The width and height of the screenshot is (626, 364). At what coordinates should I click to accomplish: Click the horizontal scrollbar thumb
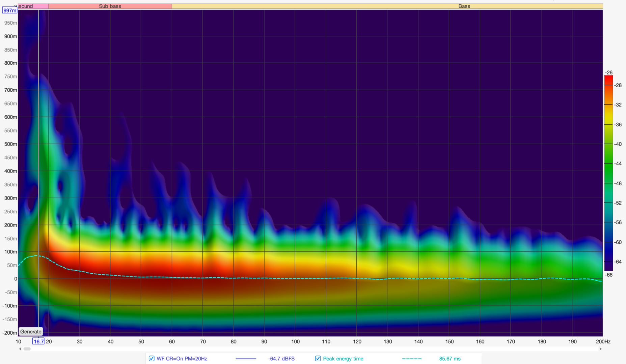27,349
